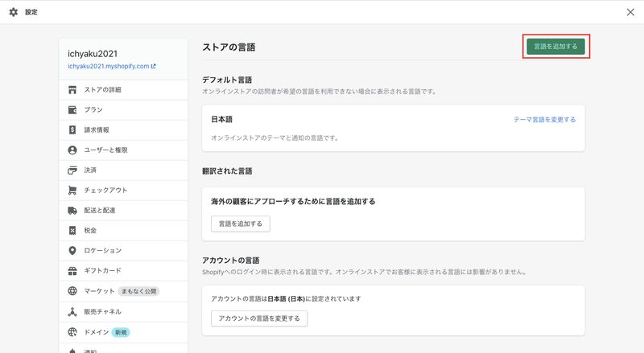
Task: Click the wallet icon for プラン
Action: pos(72,109)
